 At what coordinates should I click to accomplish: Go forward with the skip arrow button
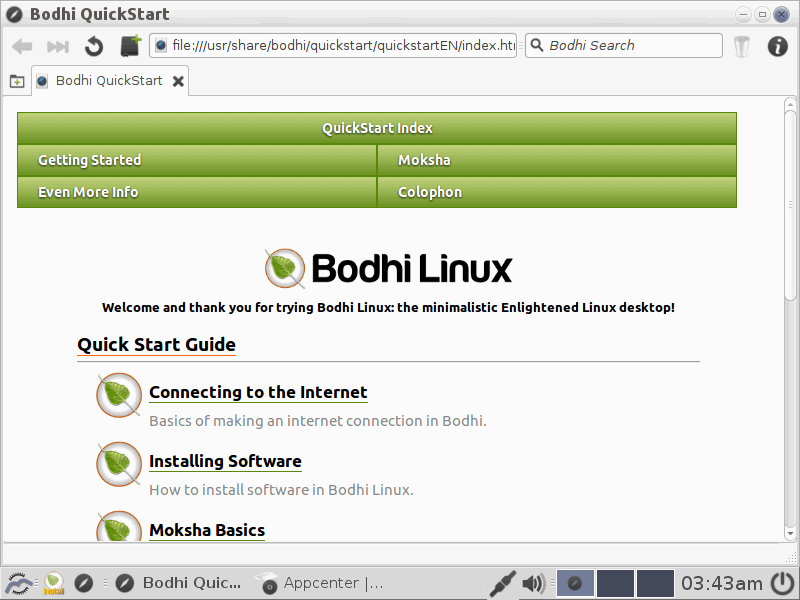click(58, 46)
